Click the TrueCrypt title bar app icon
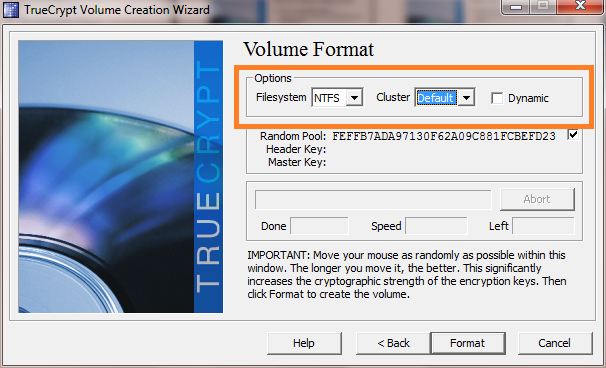The height and width of the screenshot is (368, 606). click(x=11, y=9)
